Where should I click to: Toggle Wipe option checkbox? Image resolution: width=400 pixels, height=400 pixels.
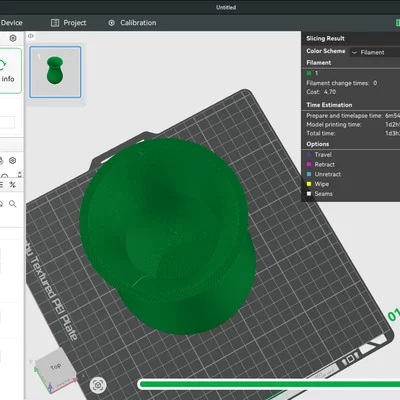click(x=309, y=184)
